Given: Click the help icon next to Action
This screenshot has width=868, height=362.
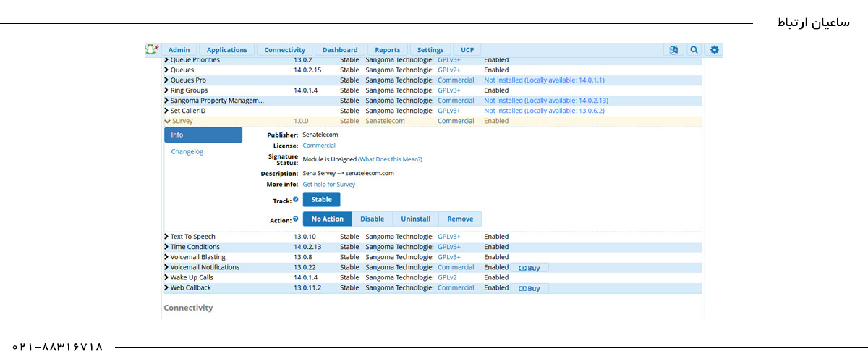Looking at the screenshot, I should tap(296, 219).
